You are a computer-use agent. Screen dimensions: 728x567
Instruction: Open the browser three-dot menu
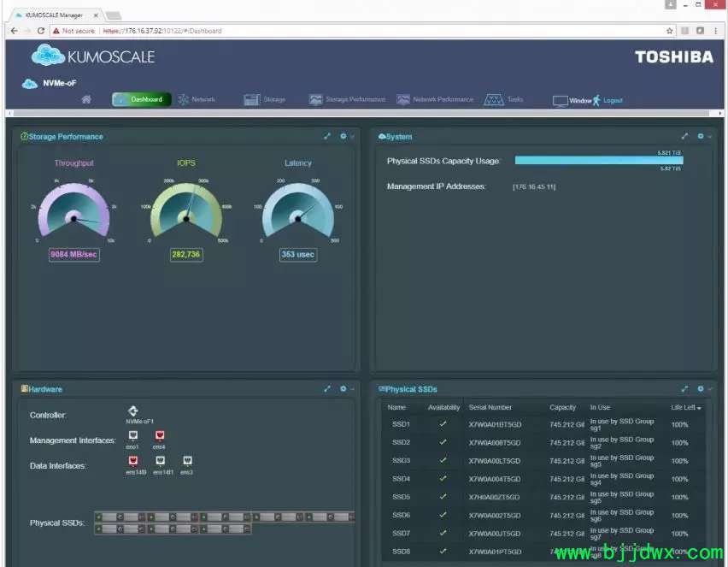click(715, 31)
